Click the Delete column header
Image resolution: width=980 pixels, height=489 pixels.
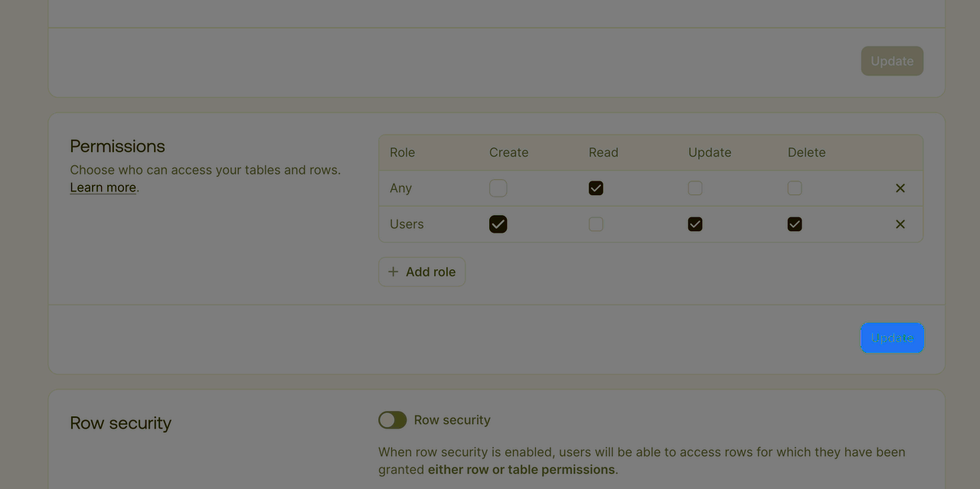pos(806,152)
